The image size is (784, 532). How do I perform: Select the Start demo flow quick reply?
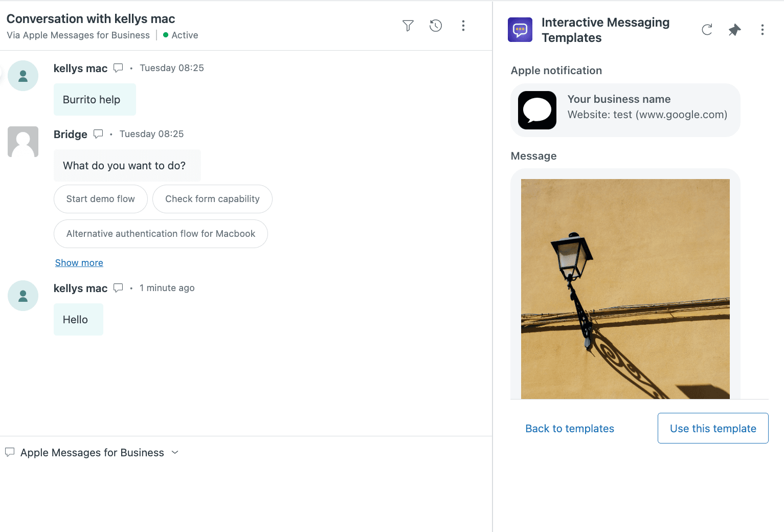point(100,199)
